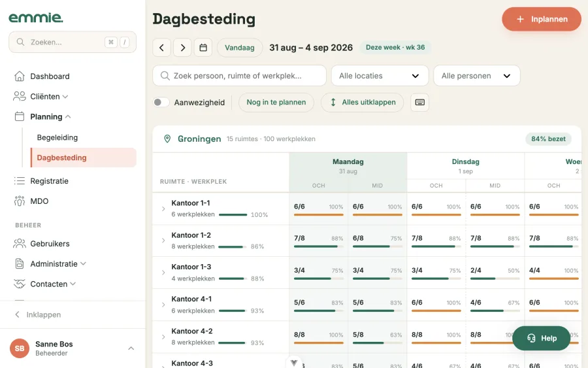
Task: Click the Gebruikers users icon
Action: [20, 243]
